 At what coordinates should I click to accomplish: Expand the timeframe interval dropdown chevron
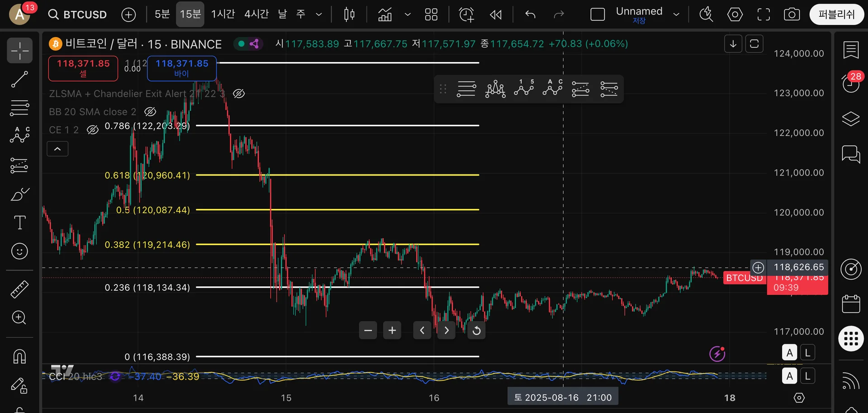(x=319, y=14)
